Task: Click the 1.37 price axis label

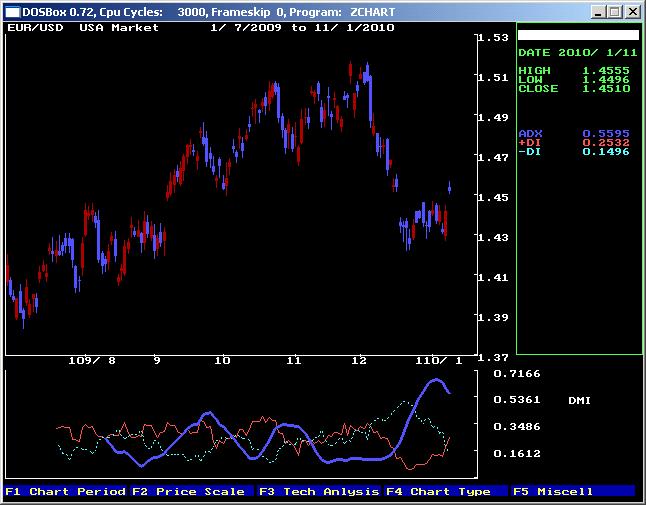Action: [493, 358]
